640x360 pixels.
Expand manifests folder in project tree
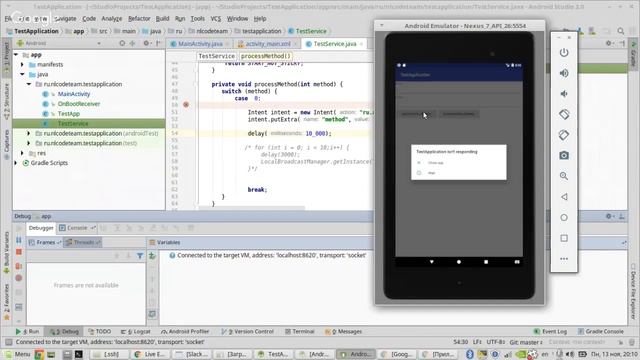(22, 64)
